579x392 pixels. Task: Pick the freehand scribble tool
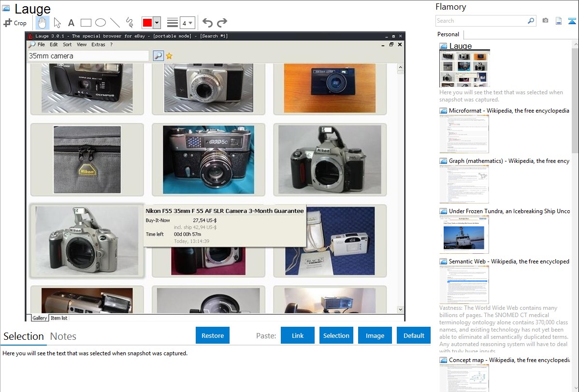[x=130, y=23]
